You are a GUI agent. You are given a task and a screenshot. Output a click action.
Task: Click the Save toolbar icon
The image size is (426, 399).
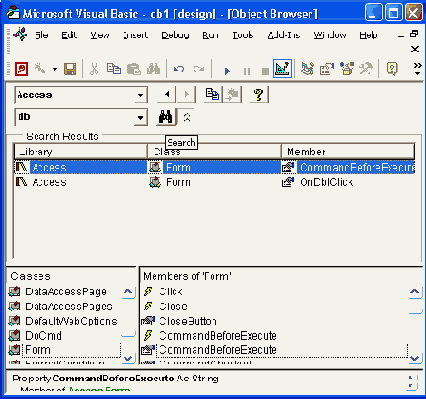[x=70, y=69]
